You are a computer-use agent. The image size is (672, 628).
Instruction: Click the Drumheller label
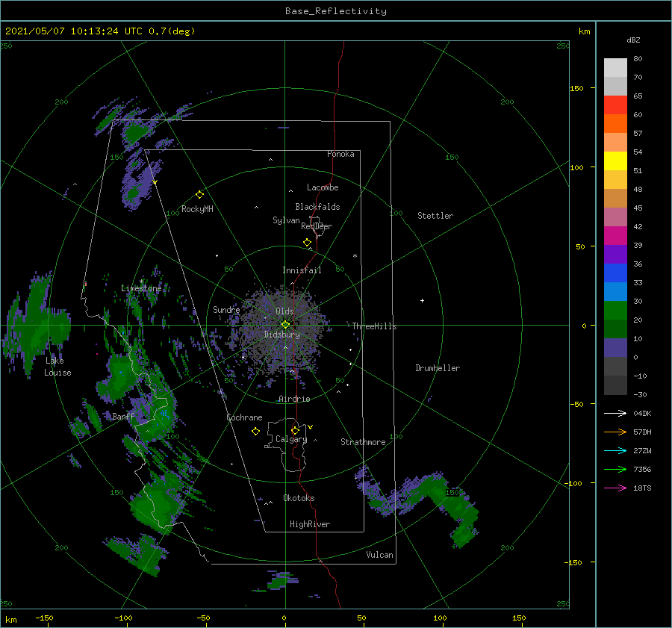click(x=438, y=368)
